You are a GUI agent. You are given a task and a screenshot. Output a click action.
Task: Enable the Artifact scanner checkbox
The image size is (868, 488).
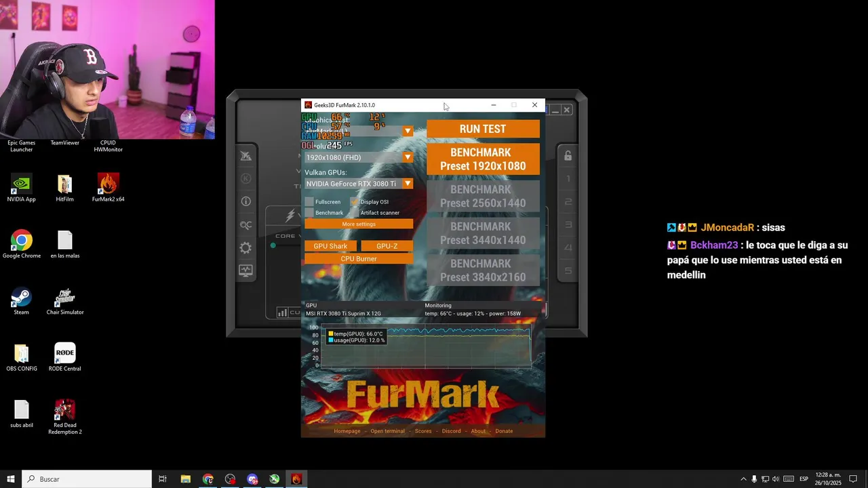tap(355, 213)
